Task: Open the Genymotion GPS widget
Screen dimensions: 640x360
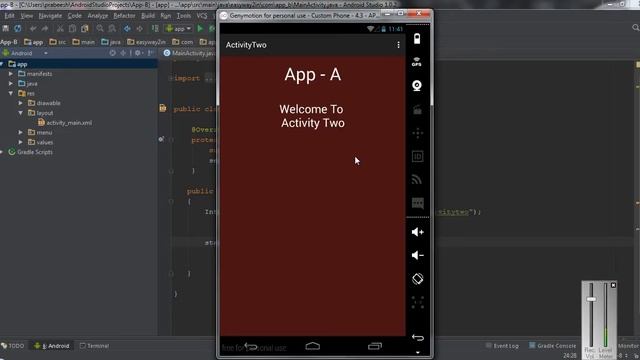Action: pos(417,62)
